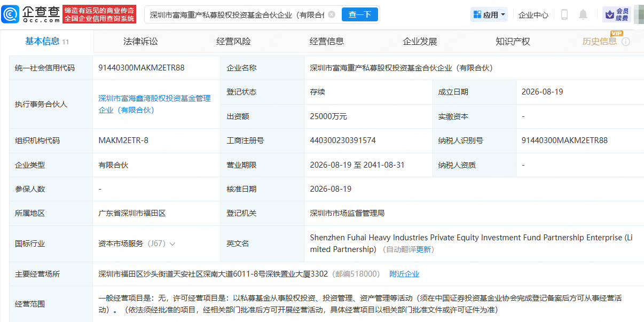Click the Qcc.com logo
The image size is (644, 322).
(x=30, y=14)
